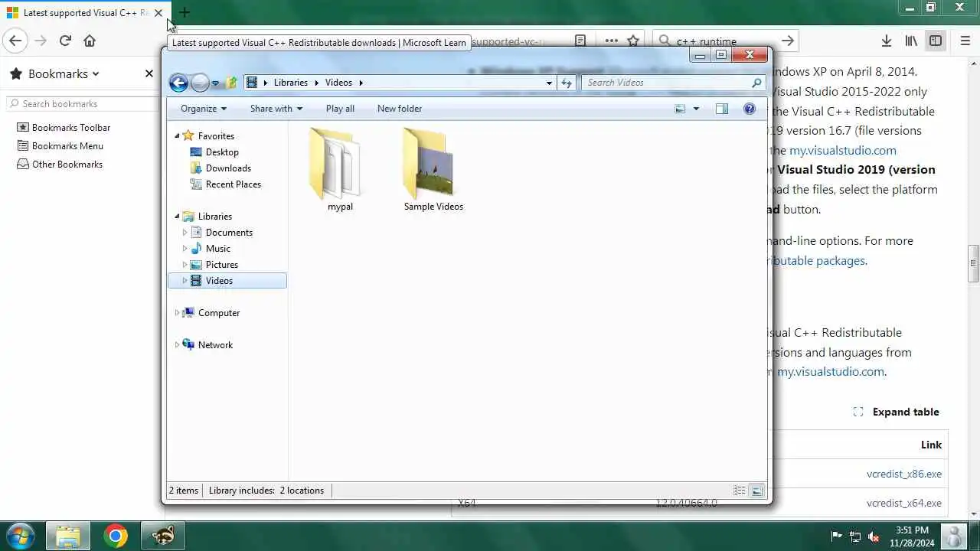Viewport: 980px width, 551px height.
Task: Select Computer in navigation pane
Action: point(219,313)
